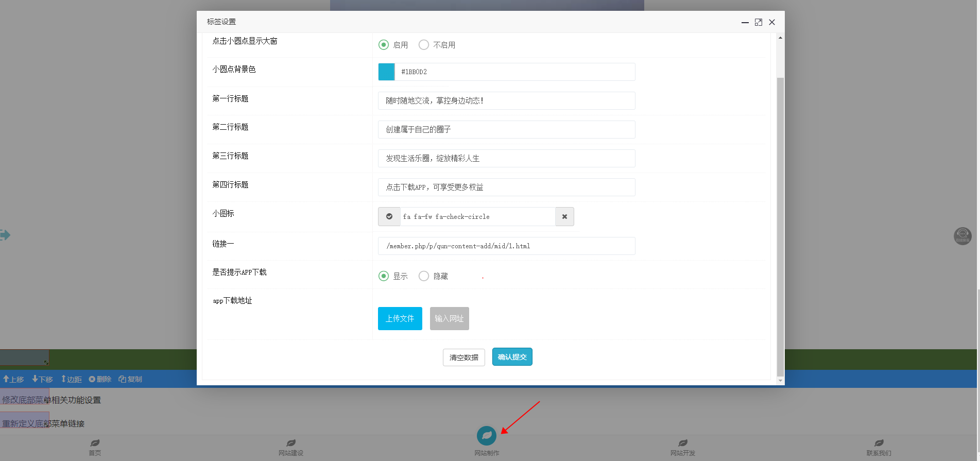Select 启用 for small dot popup
This screenshot has height=461, width=980.
(x=384, y=45)
